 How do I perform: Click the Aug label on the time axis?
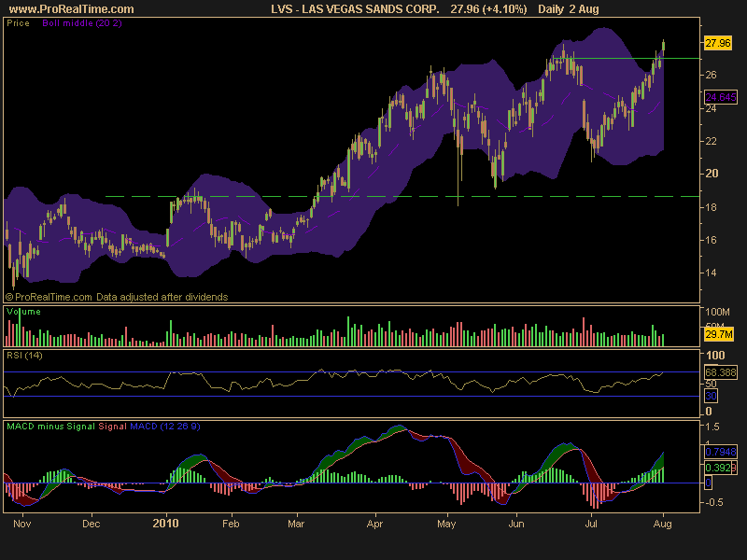(x=663, y=524)
